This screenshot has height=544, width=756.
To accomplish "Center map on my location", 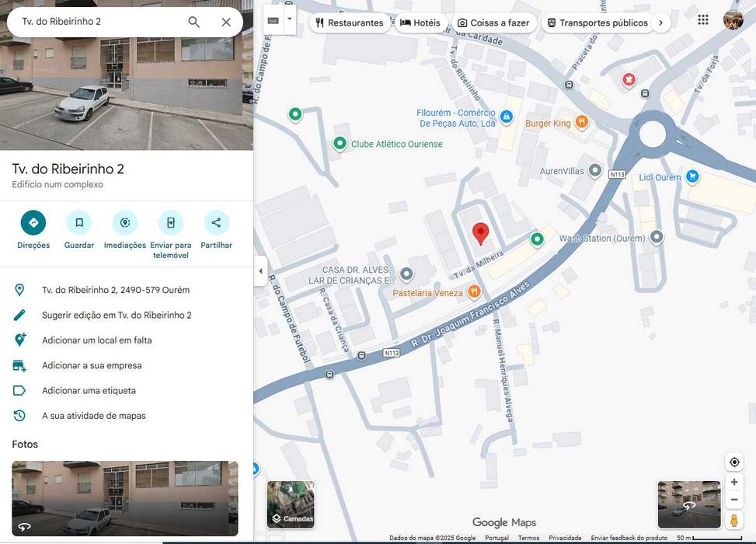I will (734, 462).
